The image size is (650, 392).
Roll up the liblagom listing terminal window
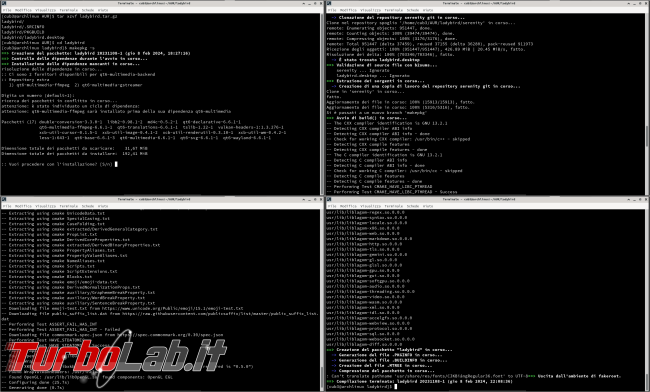[628, 199]
